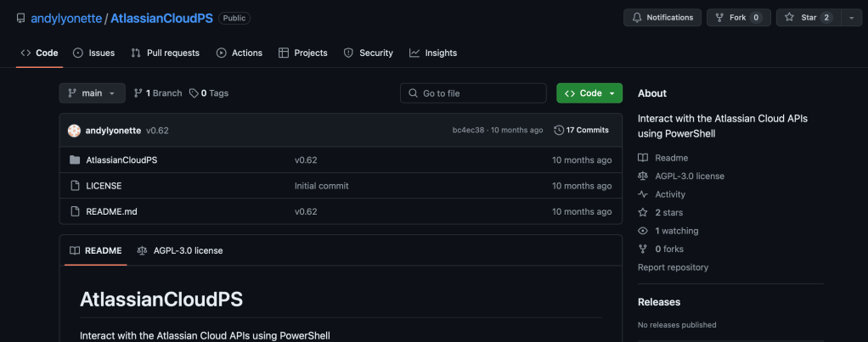868x342 pixels.
Task: Expand the main branch dropdown
Action: click(x=92, y=93)
